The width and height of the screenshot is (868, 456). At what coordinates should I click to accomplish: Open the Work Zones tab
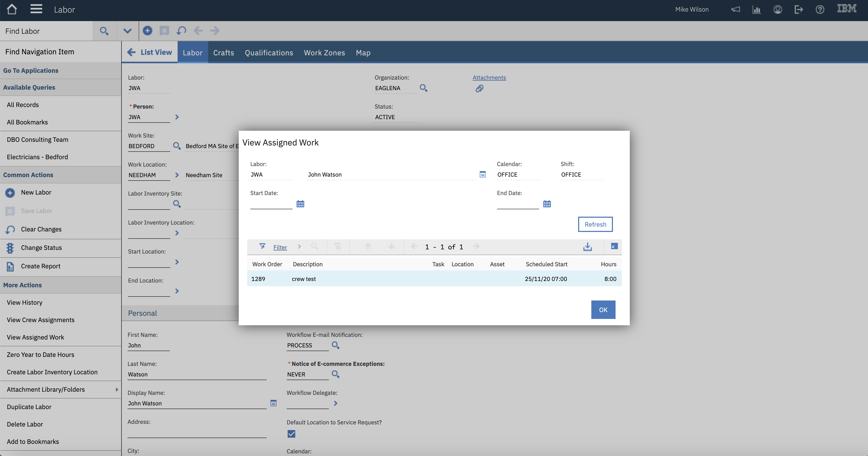(324, 52)
